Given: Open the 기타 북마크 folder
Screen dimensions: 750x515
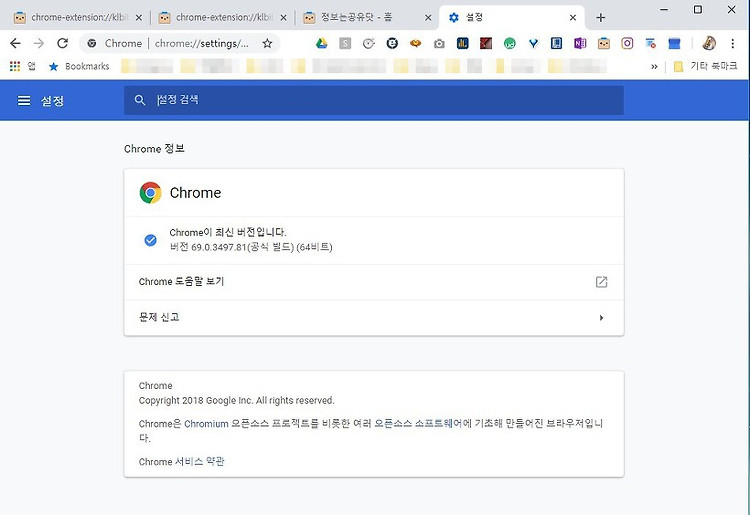Looking at the screenshot, I should click(x=705, y=66).
